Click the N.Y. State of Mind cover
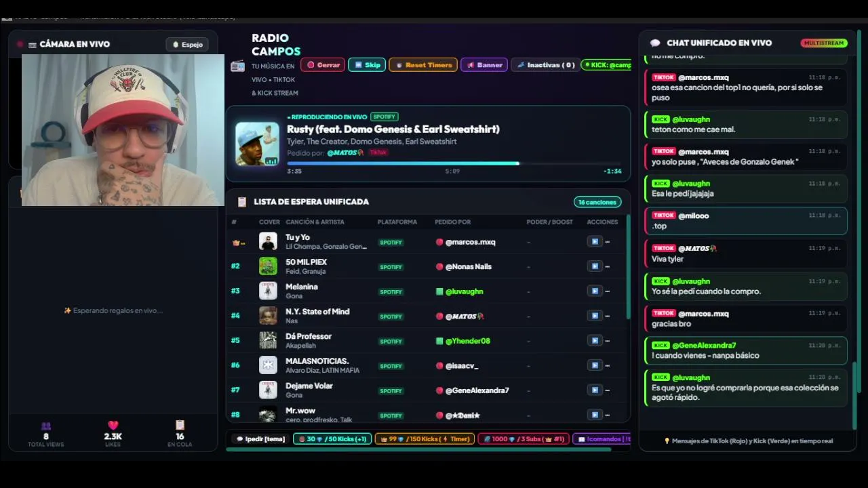The height and width of the screenshot is (488, 868). tap(268, 316)
